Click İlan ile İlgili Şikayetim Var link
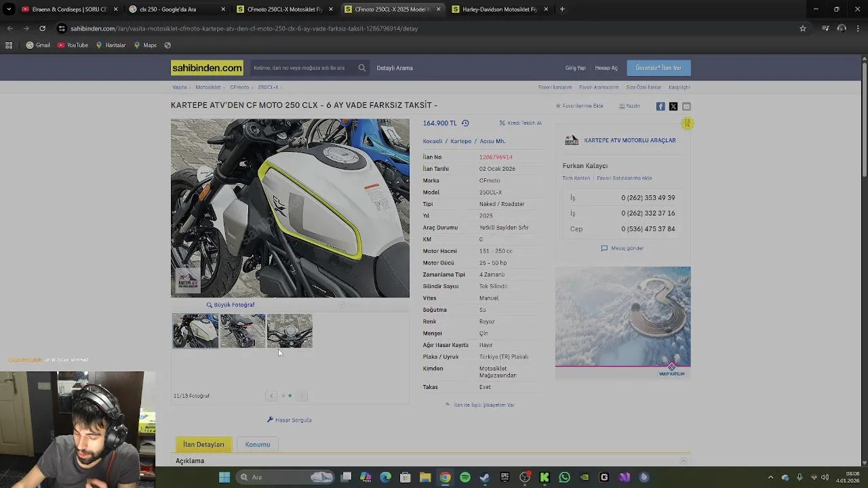868x488 pixels. (x=480, y=405)
